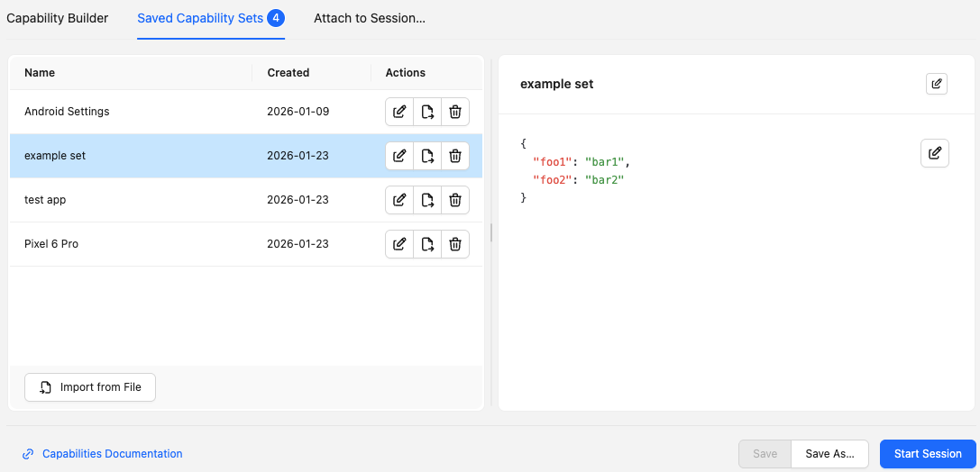980x472 pixels.
Task: Delete the example set capability set
Action: pyautogui.click(x=455, y=156)
